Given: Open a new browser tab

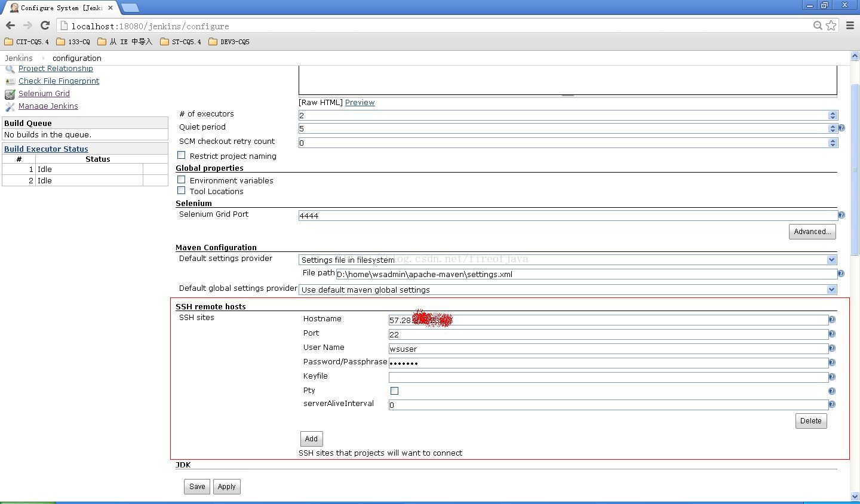Looking at the screenshot, I should point(130,8).
